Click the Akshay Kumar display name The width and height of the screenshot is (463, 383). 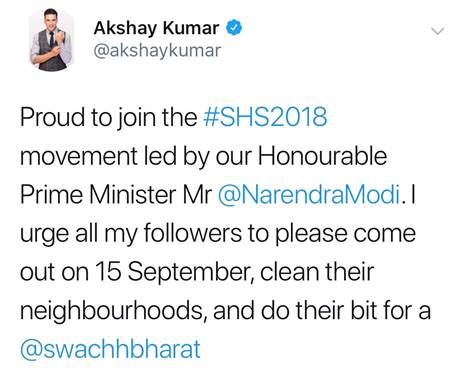pos(156,28)
